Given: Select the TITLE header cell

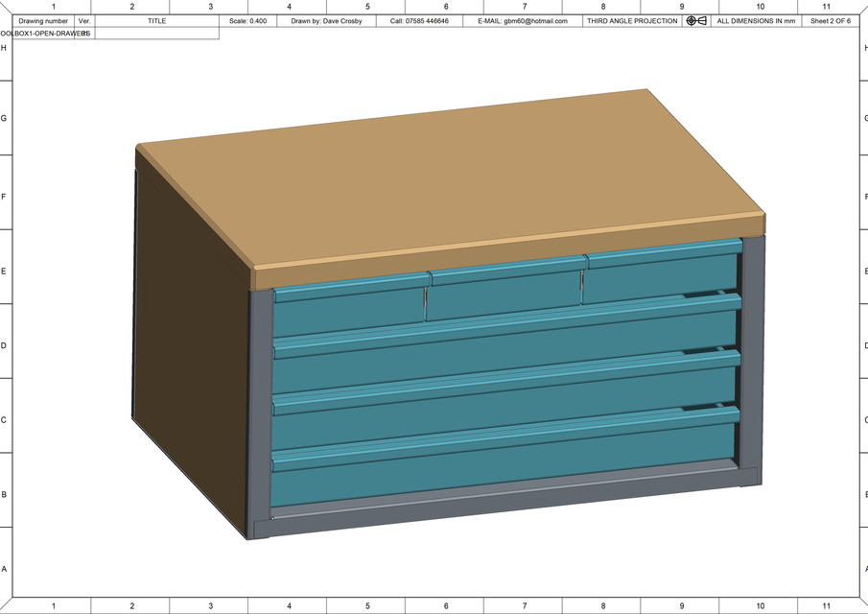Looking at the screenshot, I should tap(156, 20).
